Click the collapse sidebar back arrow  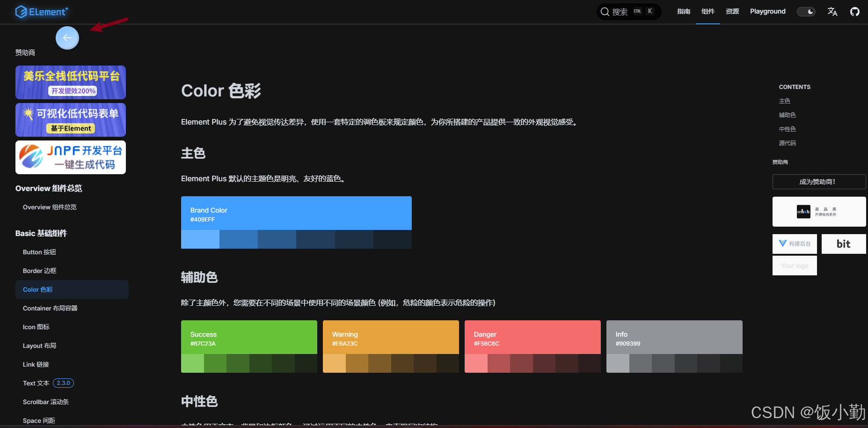[67, 37]
